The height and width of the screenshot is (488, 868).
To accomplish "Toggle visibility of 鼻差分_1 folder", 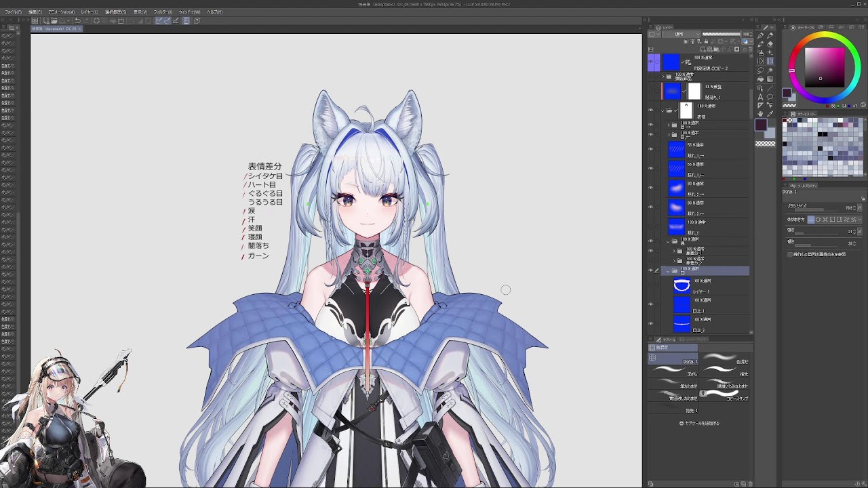I will [x=650, y=251].
